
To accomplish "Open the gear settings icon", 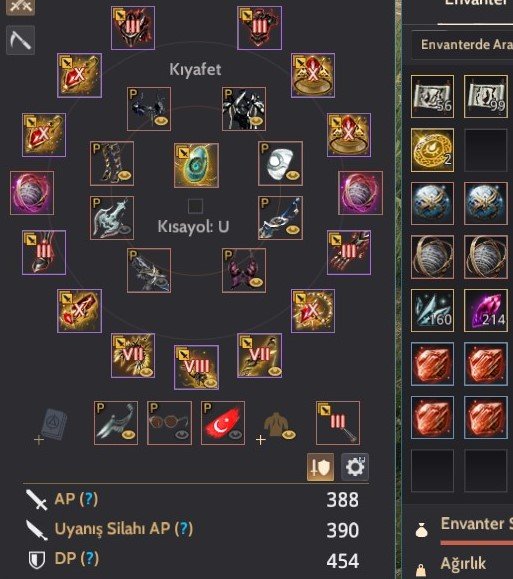I will coord(355,467).
